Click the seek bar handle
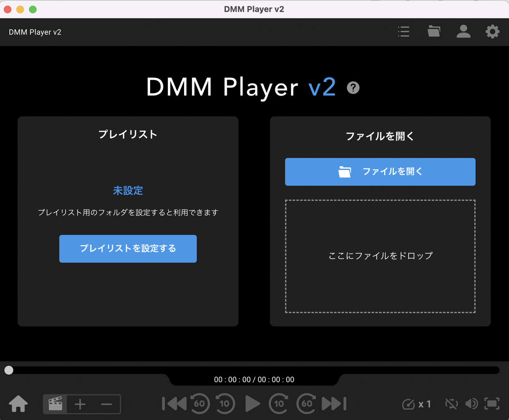The image size is (509, 420). point(9,370)
